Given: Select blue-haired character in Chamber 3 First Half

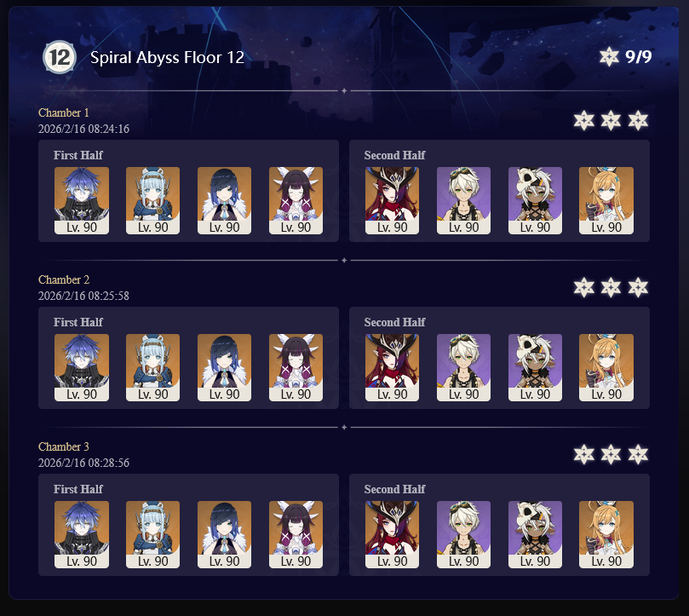Looking at the screenshot, I should pyautogui.click(x=82, y=535).
